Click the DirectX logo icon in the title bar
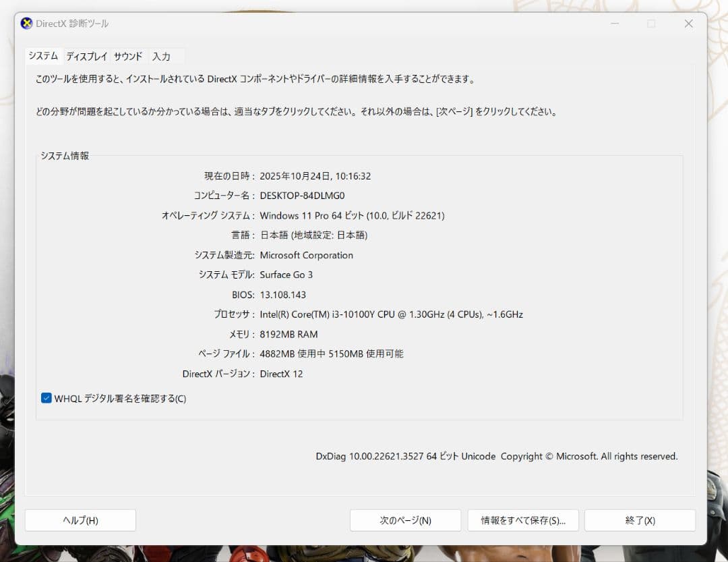Viewport: 728px width, 562px height. pos(26,23)
